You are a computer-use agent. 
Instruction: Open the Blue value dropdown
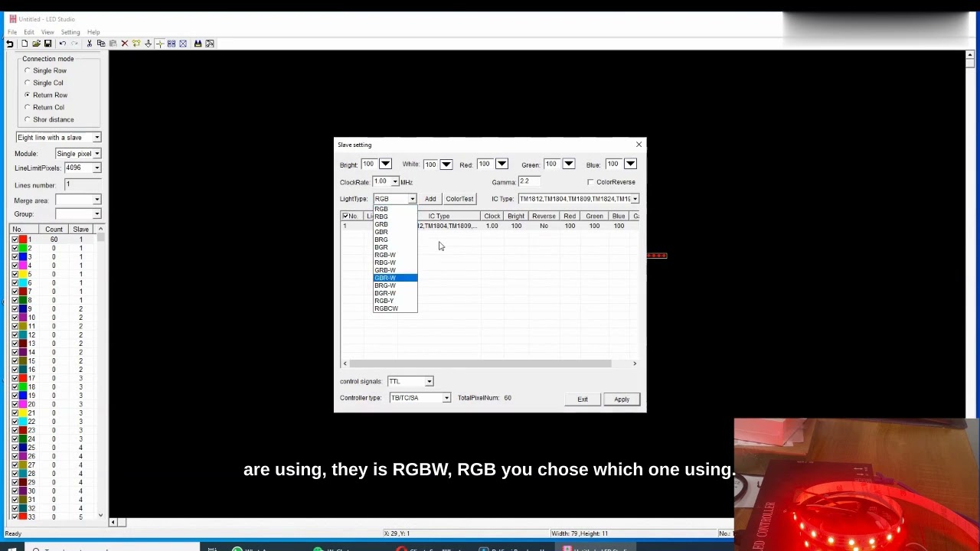[x=630, y=164]
